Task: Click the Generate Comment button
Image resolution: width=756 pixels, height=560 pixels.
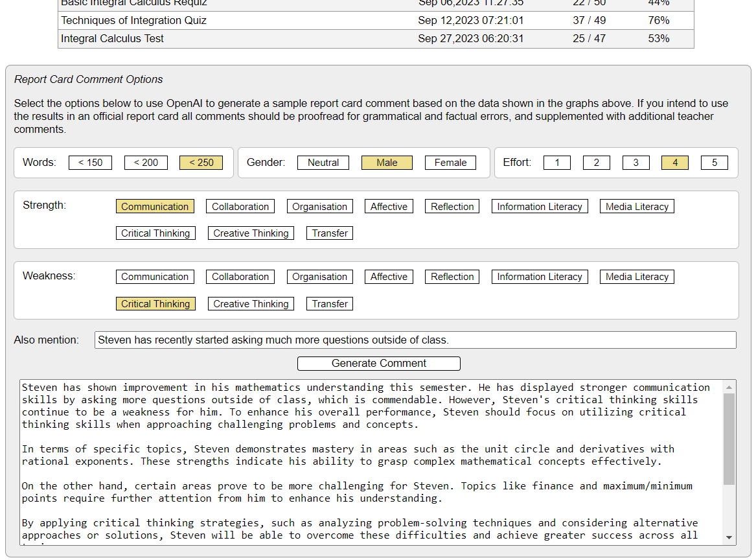Action: click(379, 363)
